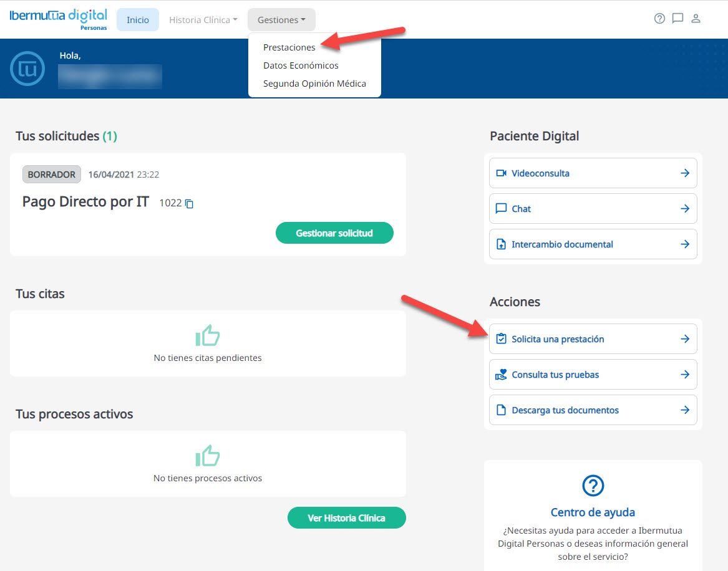This screenshot has width=728, height=571.
Task: Copy request number 1022 using copy icon
Action: click(x=190, y=204)
